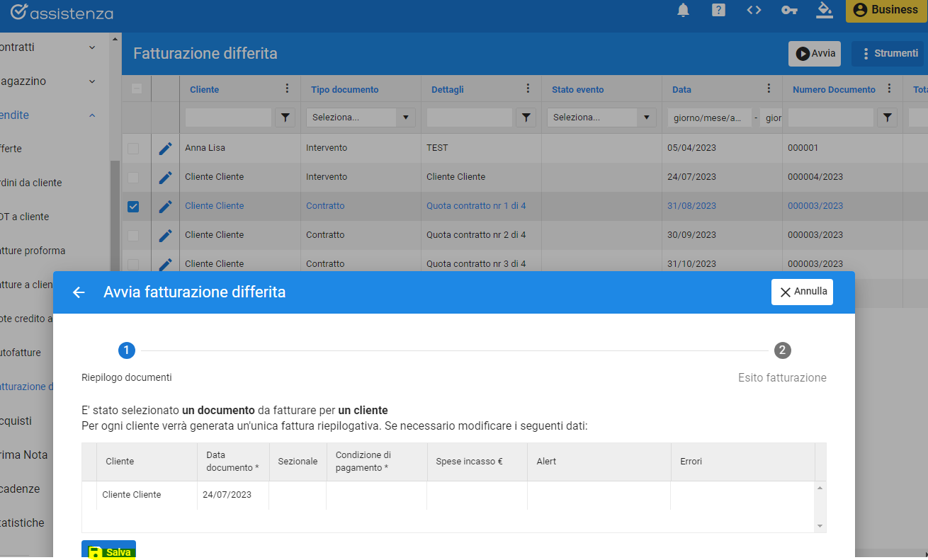Click the assistenza logo
This screenshot has height=560, width=928.
(62, 12)
